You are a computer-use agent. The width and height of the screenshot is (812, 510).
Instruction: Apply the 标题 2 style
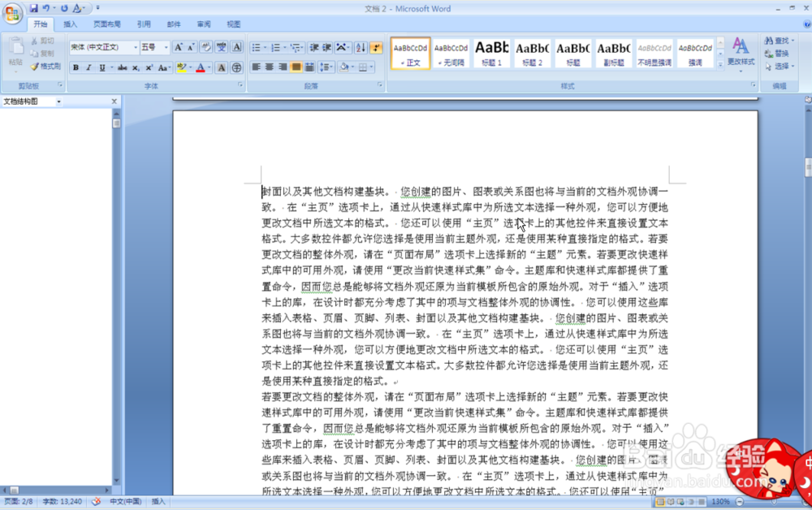point(533,54)
